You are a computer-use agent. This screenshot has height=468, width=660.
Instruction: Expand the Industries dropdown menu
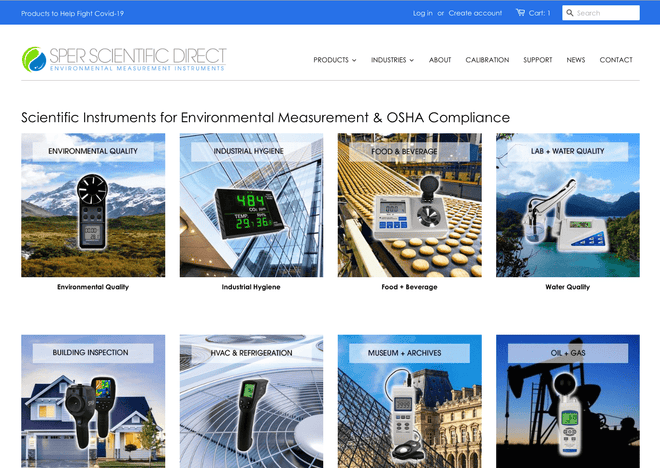(392, 60)
